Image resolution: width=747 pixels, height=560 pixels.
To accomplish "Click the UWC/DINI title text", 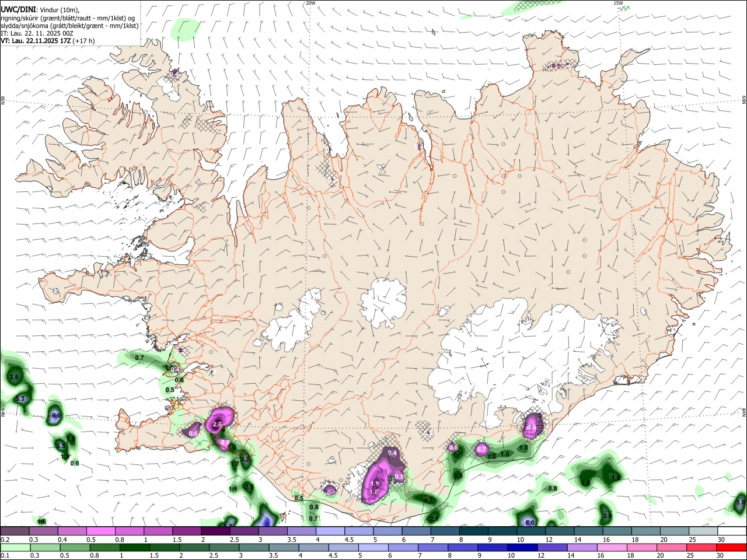I will [18, 9].
